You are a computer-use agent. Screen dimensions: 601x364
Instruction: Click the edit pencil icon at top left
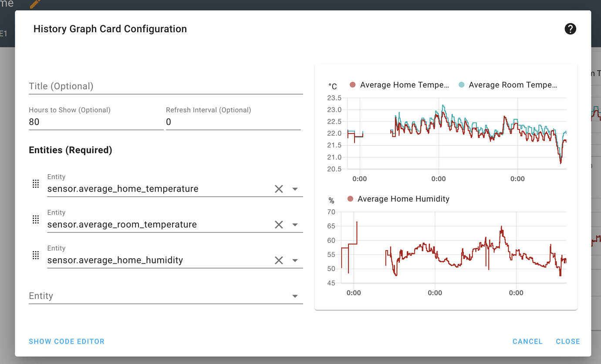(x=35, y=3)
